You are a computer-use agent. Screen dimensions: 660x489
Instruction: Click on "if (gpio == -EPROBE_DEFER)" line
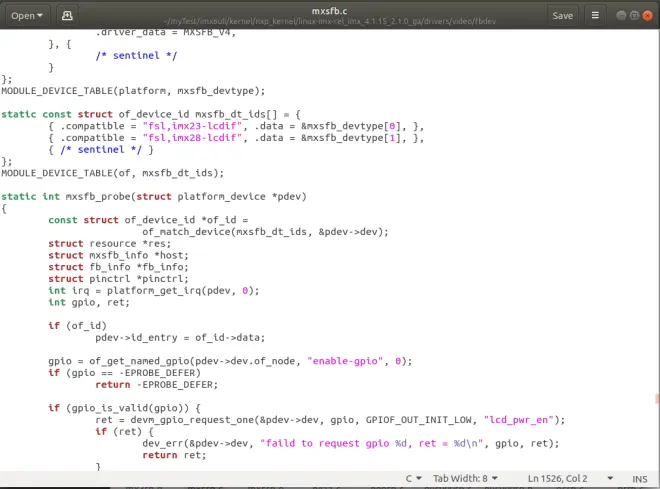(x=124, y=373)
